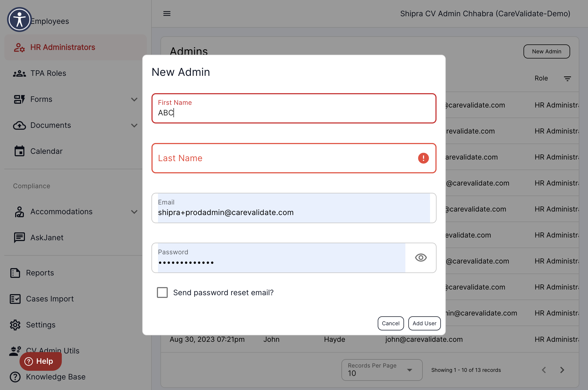Screen dimensions: 588x390
Task: Open the accessibility widget icon
Action: tap(19, 19)
